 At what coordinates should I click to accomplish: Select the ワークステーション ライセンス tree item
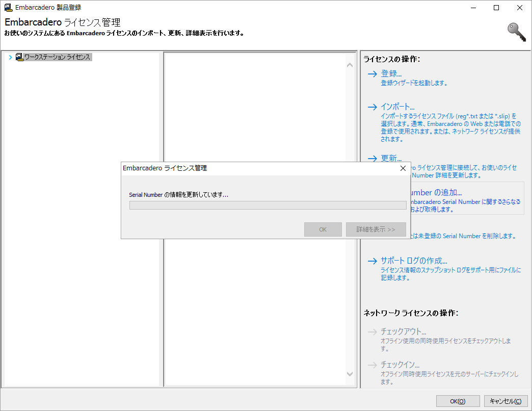tap(58, 57)
